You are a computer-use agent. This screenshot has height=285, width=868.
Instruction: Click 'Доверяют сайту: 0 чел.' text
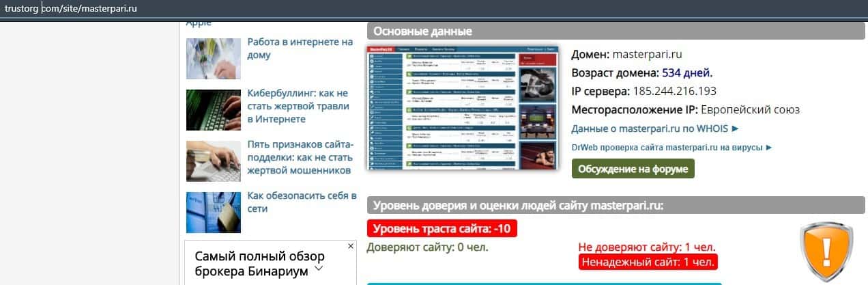click(428, 247)
